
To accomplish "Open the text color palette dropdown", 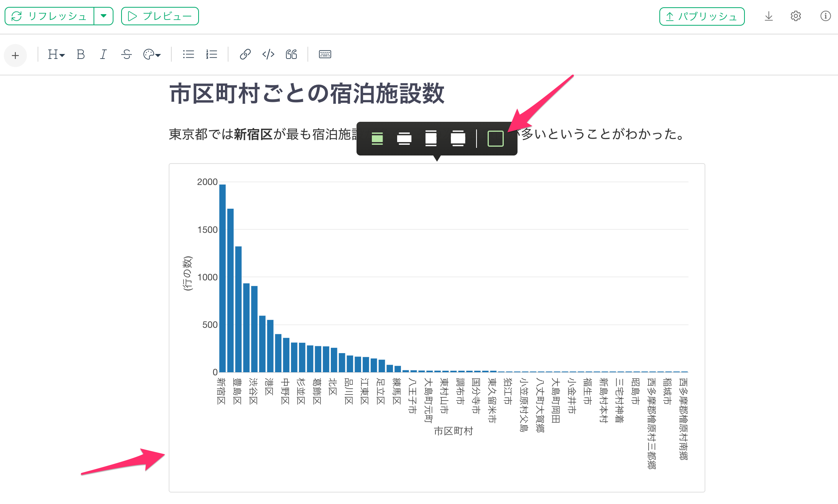I will 152,54.
